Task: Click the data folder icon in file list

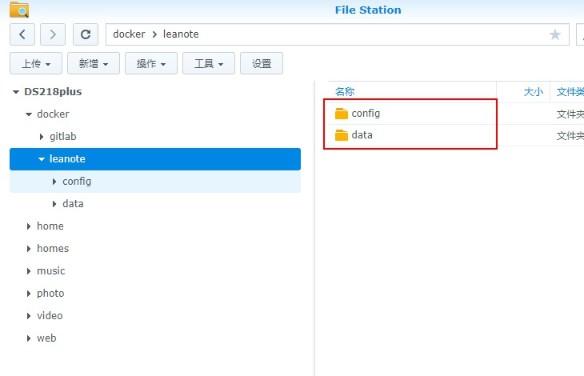Action: click(x=341, y=135)
